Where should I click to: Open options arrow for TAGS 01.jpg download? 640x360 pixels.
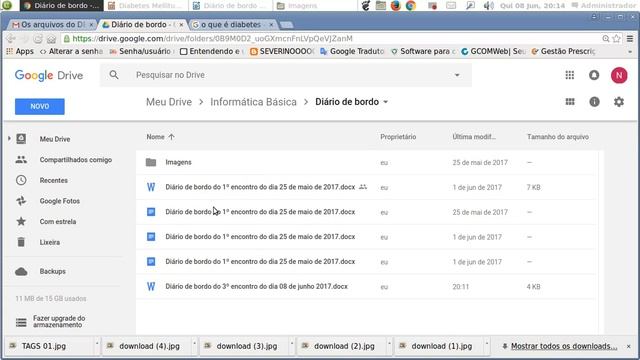[97, 344]
